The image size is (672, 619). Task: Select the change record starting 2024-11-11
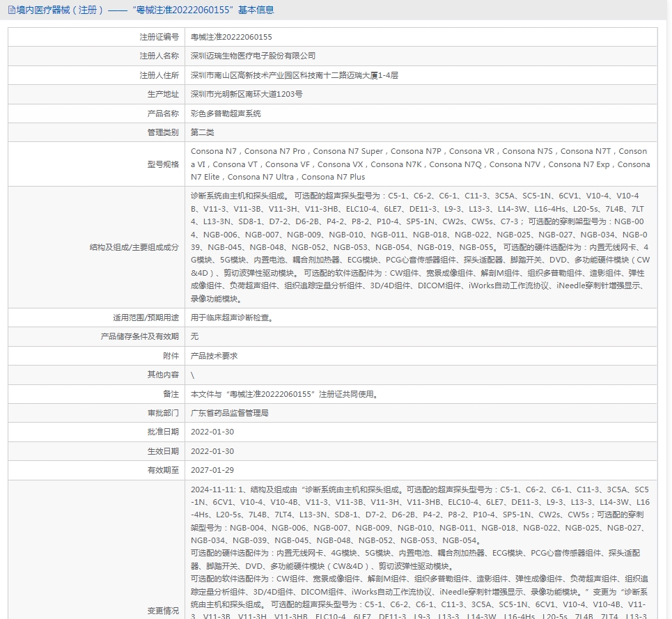pos(421,553)
